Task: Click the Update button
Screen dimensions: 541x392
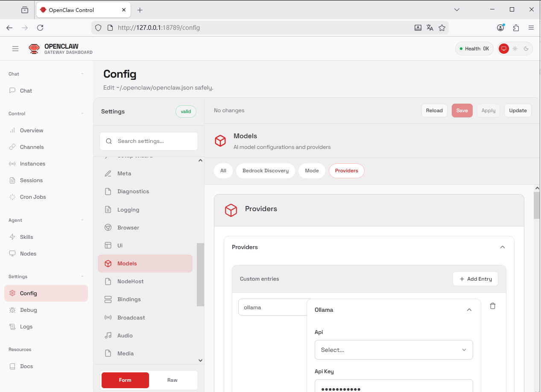Action: [518, 110]
